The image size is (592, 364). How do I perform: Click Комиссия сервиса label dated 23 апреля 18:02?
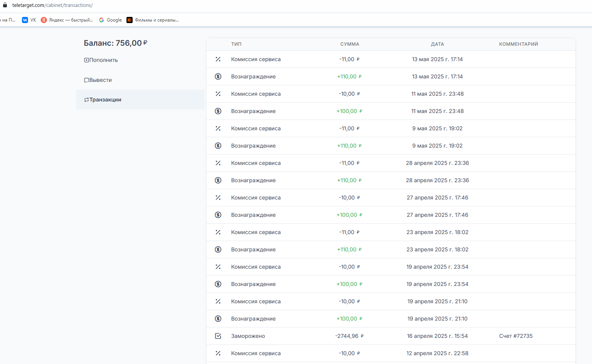(x=256, y=232)
